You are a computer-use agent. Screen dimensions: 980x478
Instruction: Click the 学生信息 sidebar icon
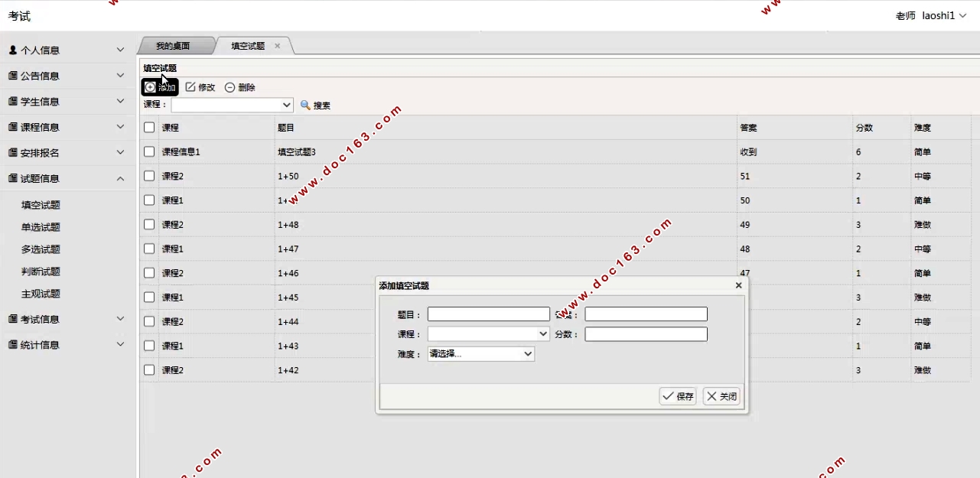click(13, 101)
